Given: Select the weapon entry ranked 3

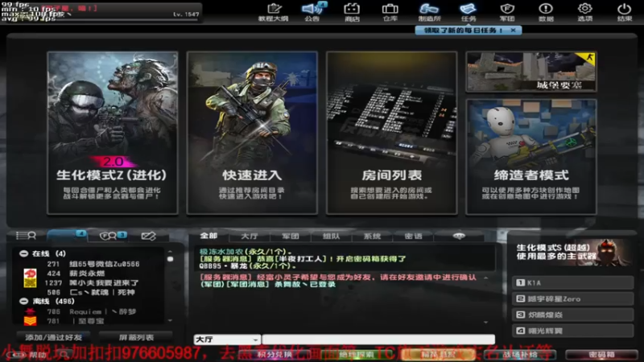Looking at the screenshot, I should tap(573, 315).
